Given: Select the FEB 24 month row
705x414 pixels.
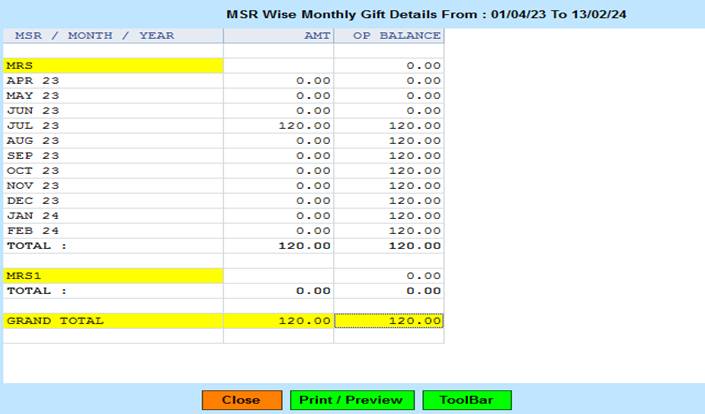Looking at the screenshot, I should [113, 230].
